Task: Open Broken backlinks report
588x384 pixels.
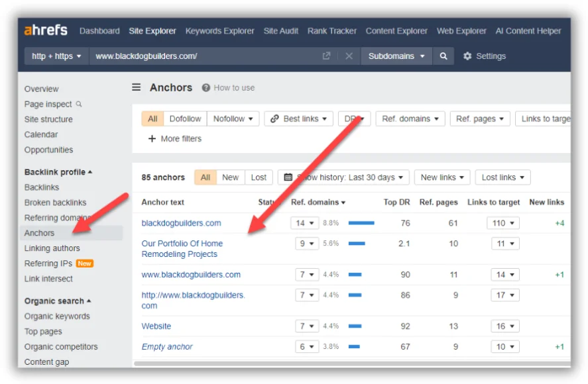Action: pos(55,203)
